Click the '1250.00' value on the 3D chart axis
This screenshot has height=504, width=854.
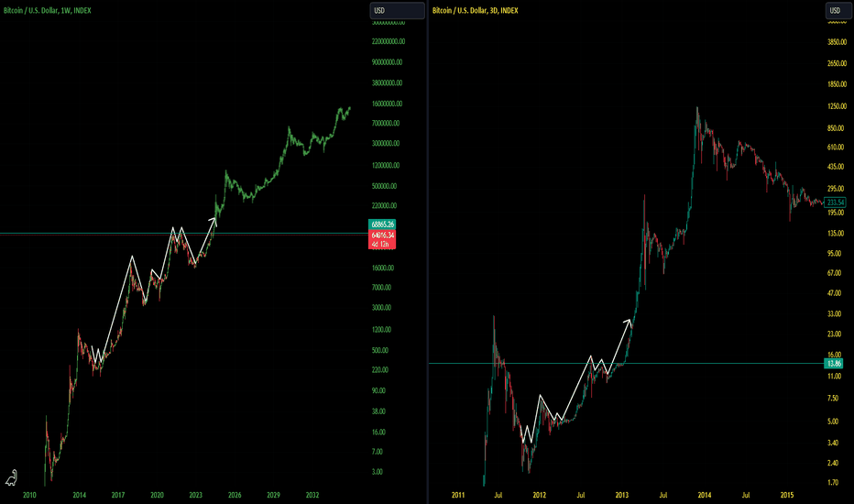tap(838, 106)
